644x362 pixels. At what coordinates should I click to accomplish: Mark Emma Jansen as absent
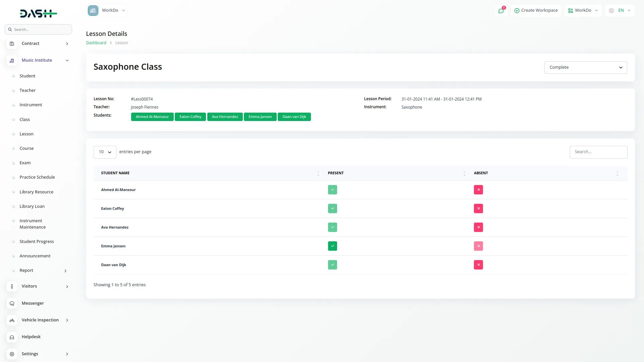coord(478,246)
